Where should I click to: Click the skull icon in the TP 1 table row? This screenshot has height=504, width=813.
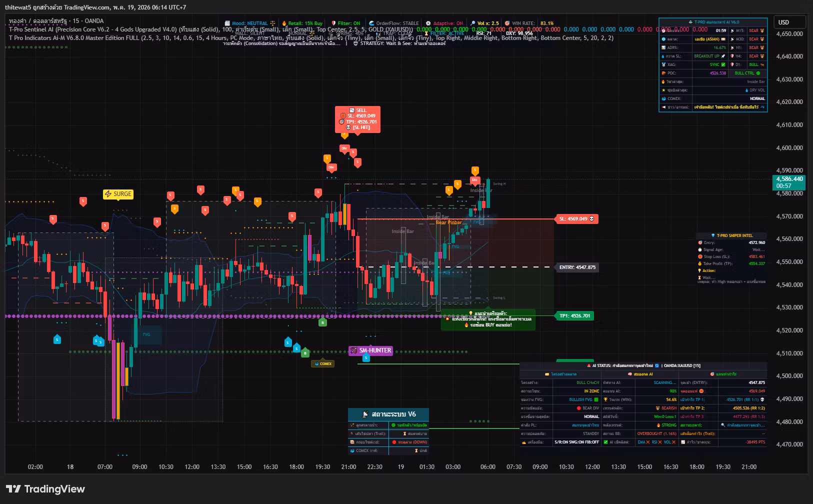762,399
